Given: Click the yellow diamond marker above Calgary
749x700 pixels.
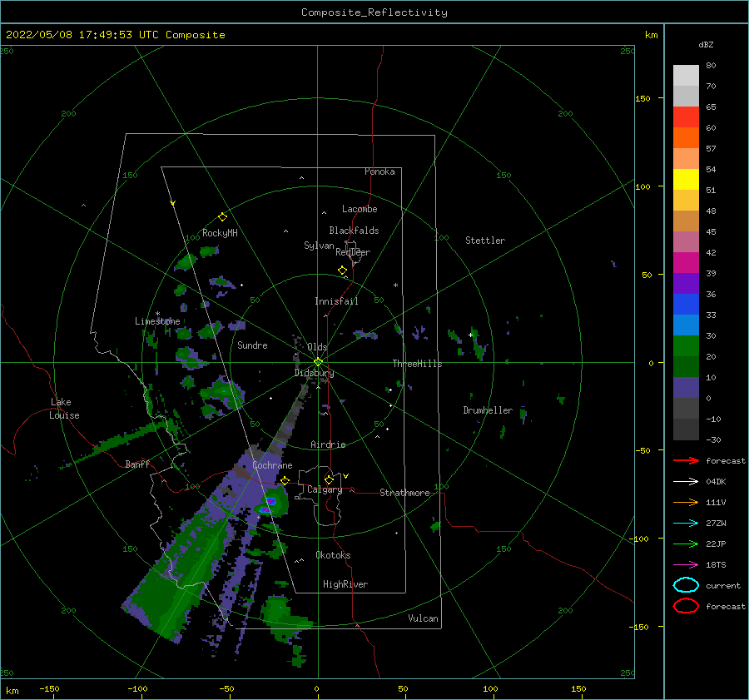Looking at the screenshot, I should tap(329, 479).
